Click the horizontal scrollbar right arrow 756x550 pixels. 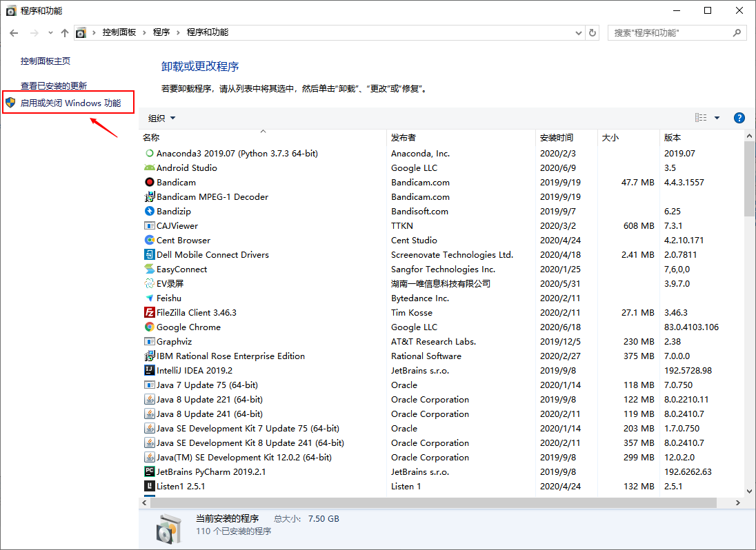737,502
